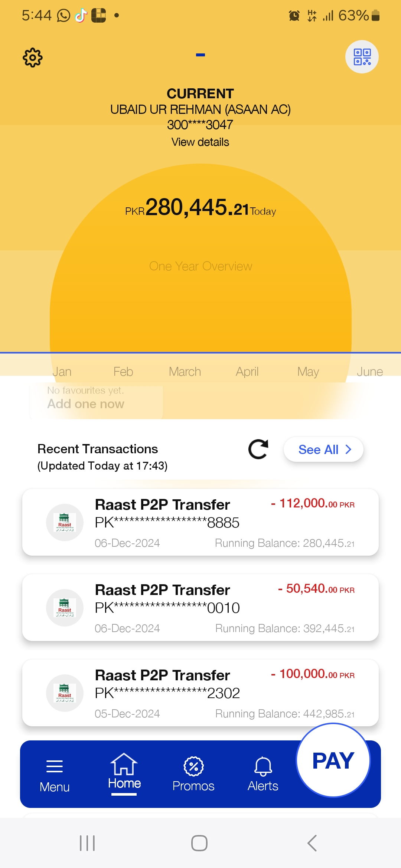
Task: Tap the round PAY button
Action: coord(333,760)
